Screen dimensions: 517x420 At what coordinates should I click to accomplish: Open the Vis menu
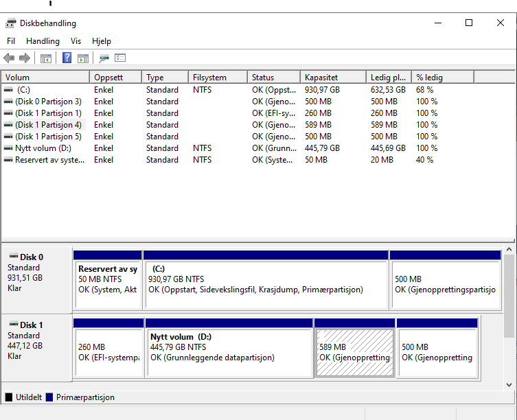point(76,41)
